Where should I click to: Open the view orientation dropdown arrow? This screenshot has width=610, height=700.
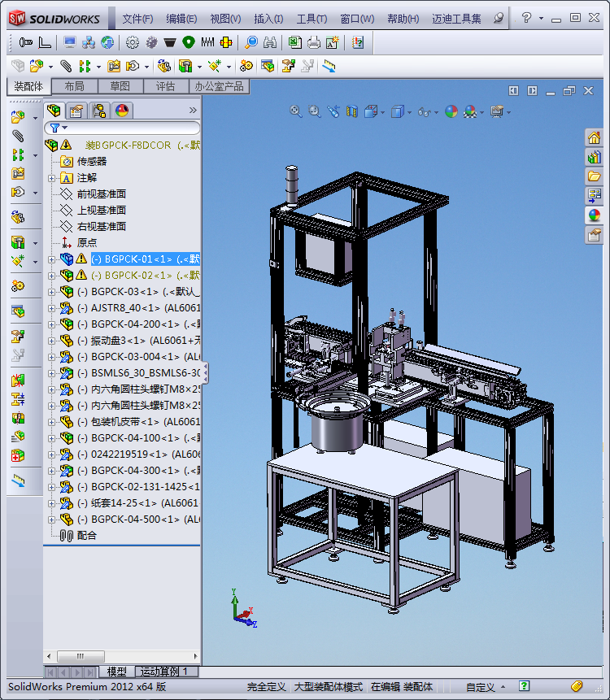[383, 112]
